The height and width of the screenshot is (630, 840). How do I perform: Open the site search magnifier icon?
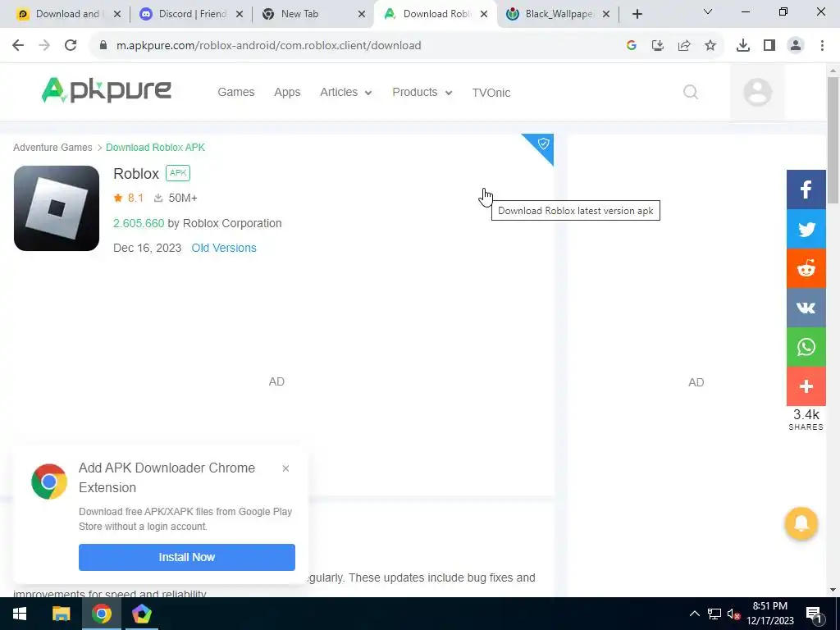(691, 92)
